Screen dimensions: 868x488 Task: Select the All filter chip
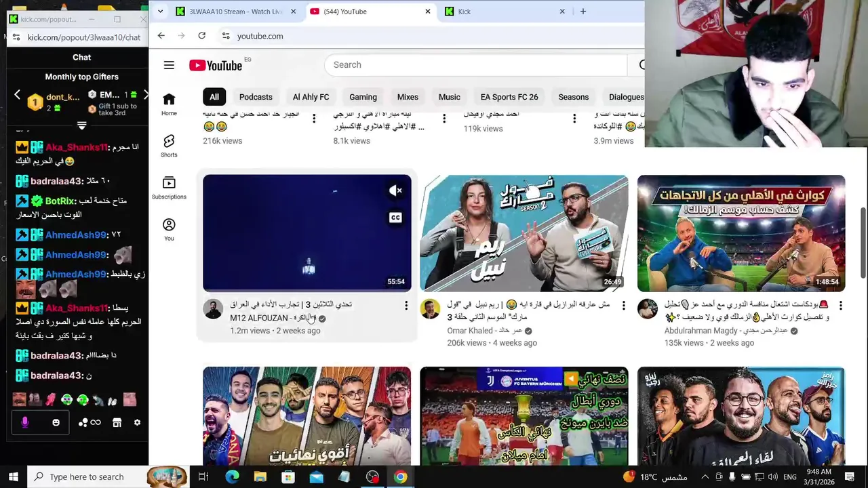click(214, 97)
